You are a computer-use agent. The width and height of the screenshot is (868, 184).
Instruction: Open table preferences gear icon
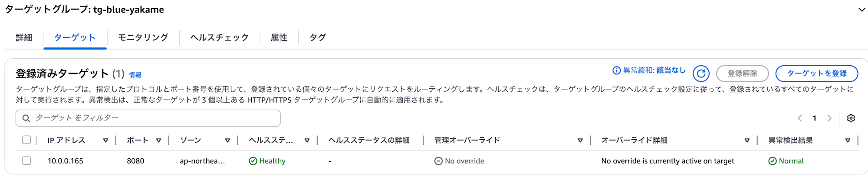pos(851,118)
